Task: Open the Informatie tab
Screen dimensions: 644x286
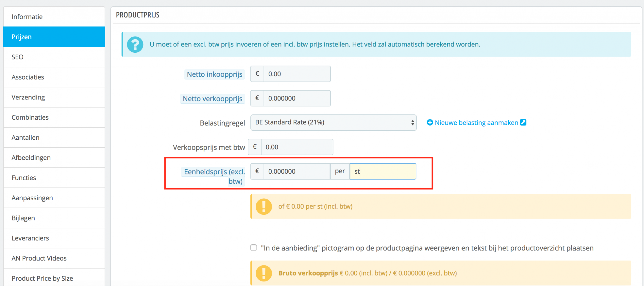Action: pos(54,17)
